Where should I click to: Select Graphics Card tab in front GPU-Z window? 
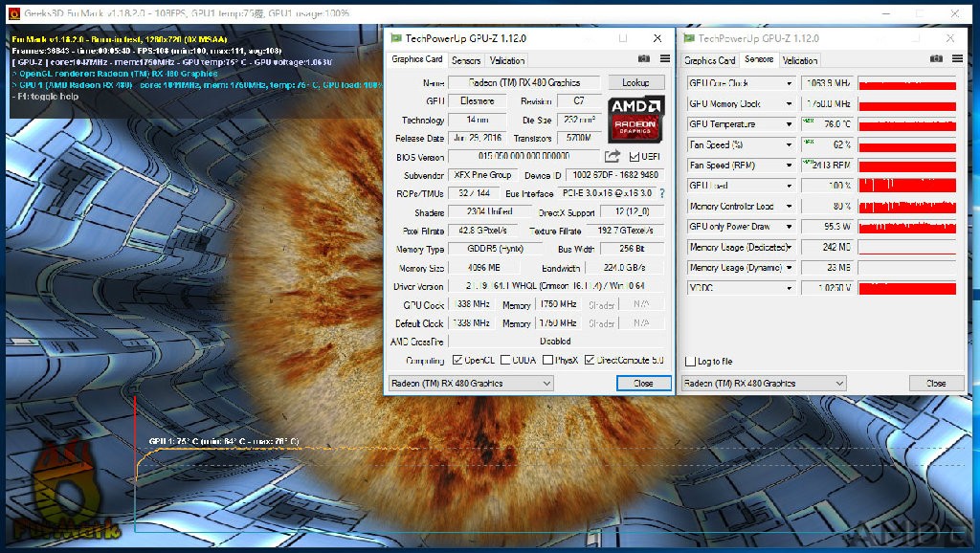point(417,59)
